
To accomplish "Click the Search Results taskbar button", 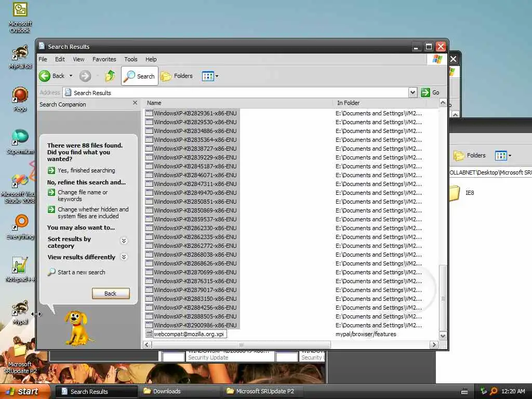I will [96, 391].
